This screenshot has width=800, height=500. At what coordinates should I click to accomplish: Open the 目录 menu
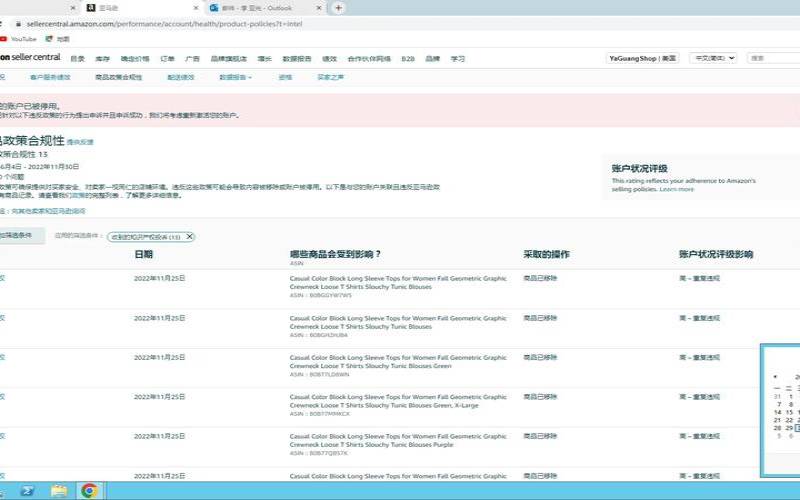point(78,59)
